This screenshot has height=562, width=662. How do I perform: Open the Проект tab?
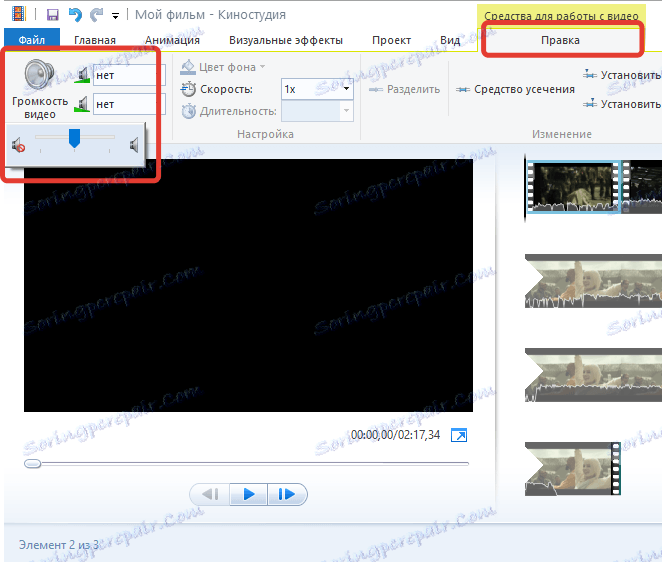391,40
